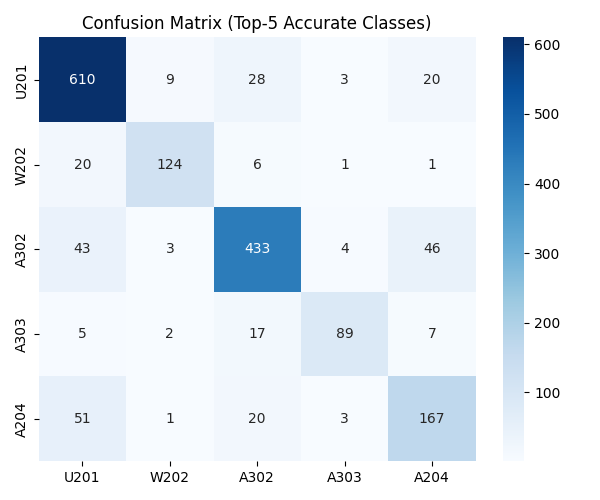Select the U201 label on the x-axis
Image resolution: width=600 pixels, height=500 pixels.
coord(83,478)
